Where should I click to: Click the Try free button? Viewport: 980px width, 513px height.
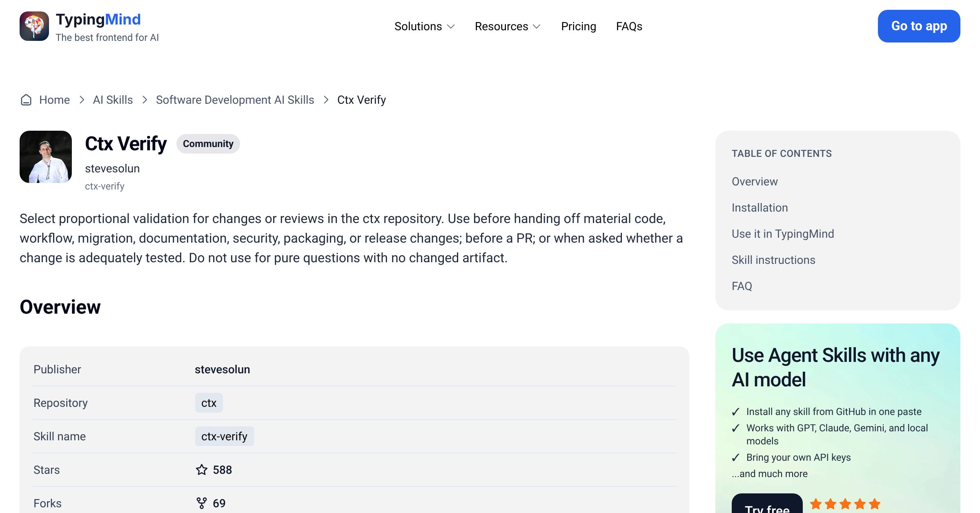(x=767, y=504)
